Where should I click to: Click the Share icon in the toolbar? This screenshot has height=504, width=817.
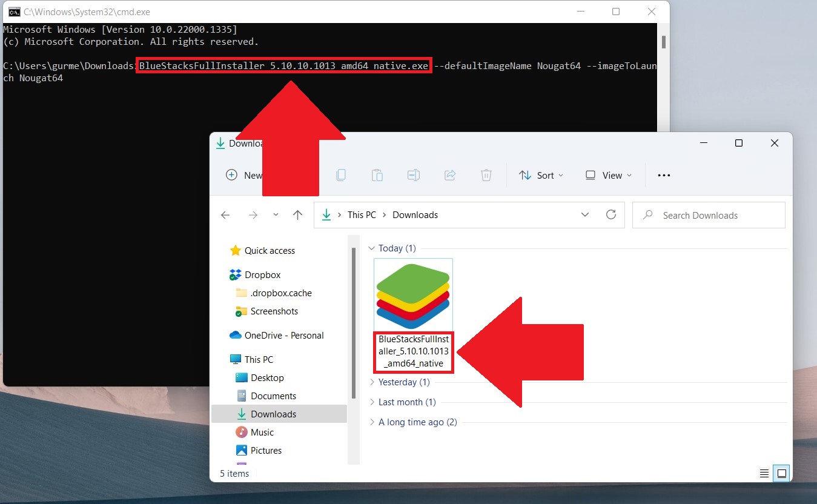pos(450,175)
